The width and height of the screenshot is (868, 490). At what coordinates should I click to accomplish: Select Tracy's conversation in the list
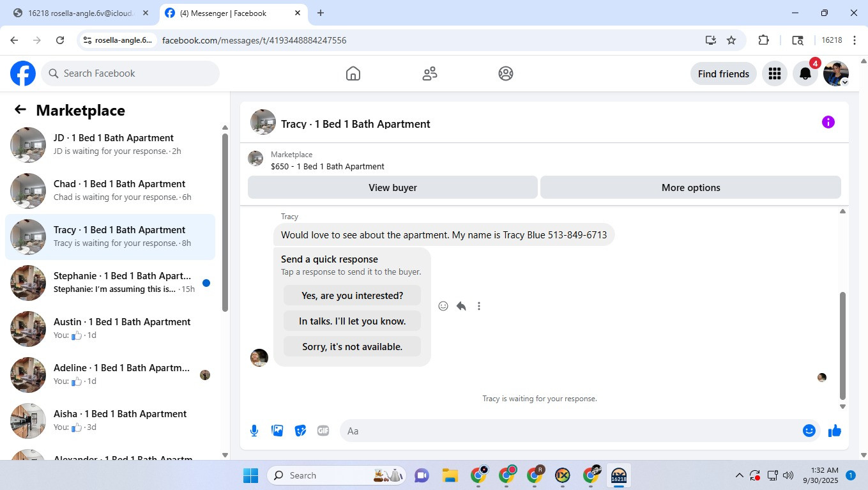pyautogui.click(x=110, y=237)
